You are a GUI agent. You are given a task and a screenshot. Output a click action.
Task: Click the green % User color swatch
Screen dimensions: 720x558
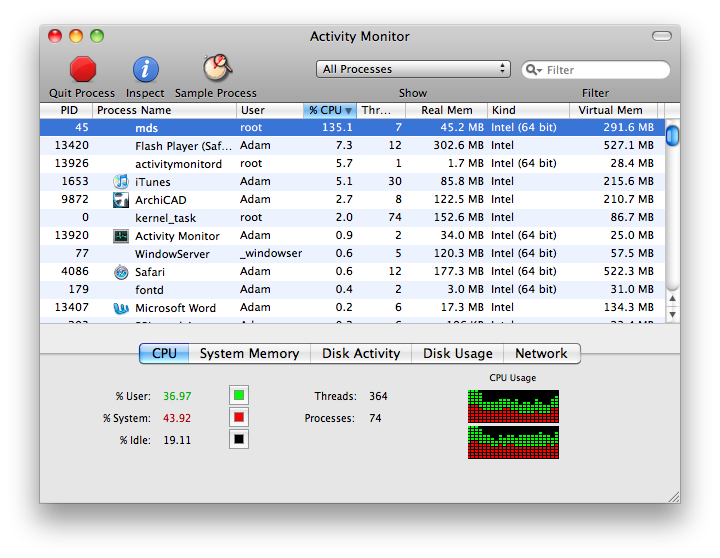point(239,395)
